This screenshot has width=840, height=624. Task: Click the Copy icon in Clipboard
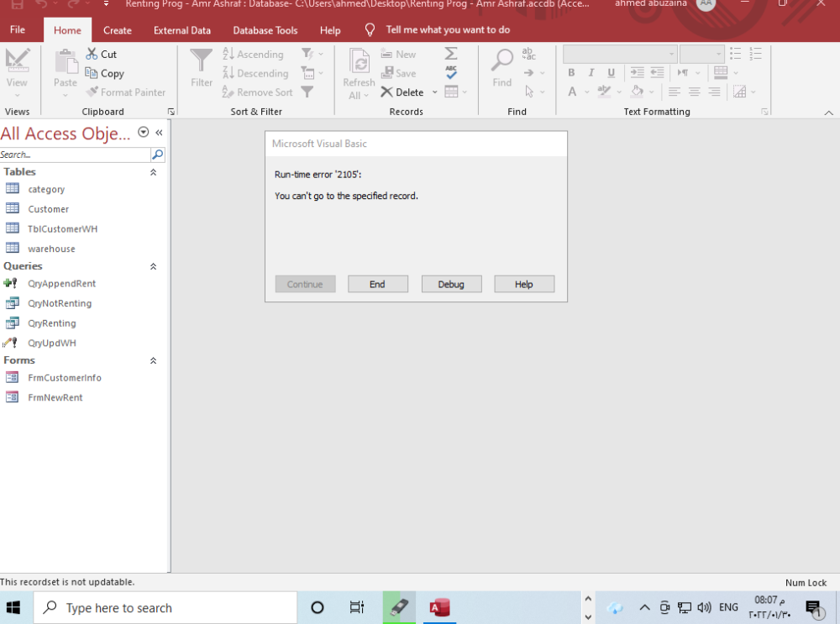(x=91, y=73)
